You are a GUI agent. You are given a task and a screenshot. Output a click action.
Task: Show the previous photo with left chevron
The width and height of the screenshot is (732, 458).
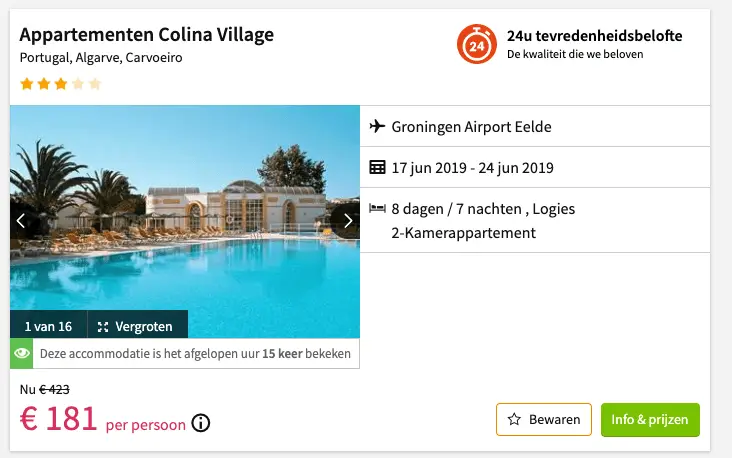coord(21,220)
